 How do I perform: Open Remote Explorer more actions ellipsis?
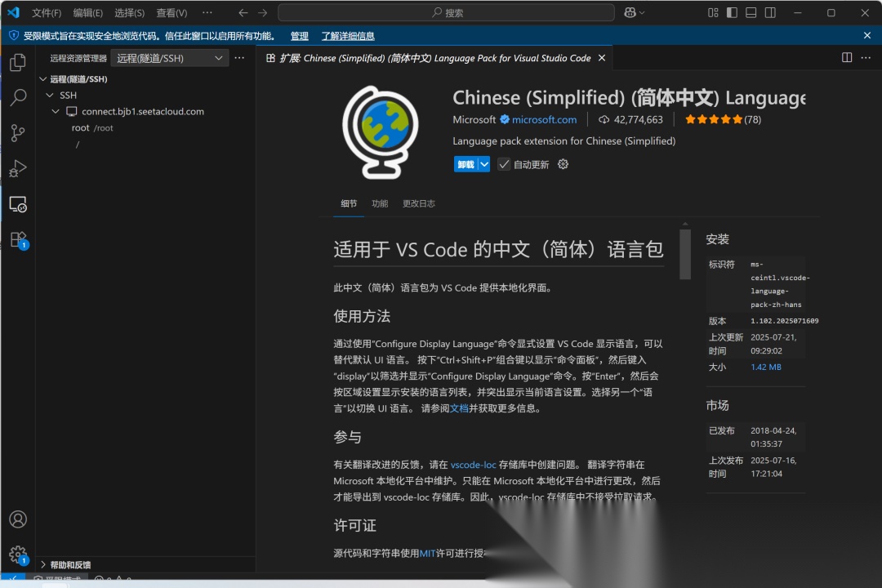239,57
